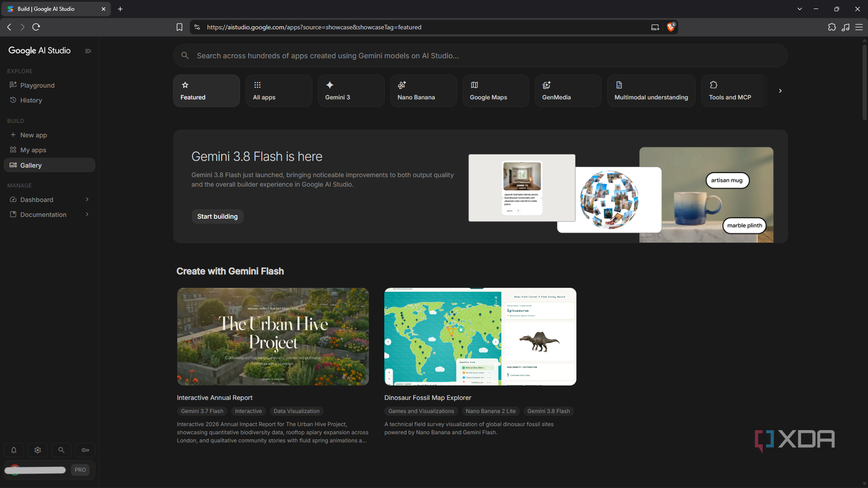This screenshot has width=868, height=488.
Task: Open My apps in the sidebar
Action: [x=49, y=150]
